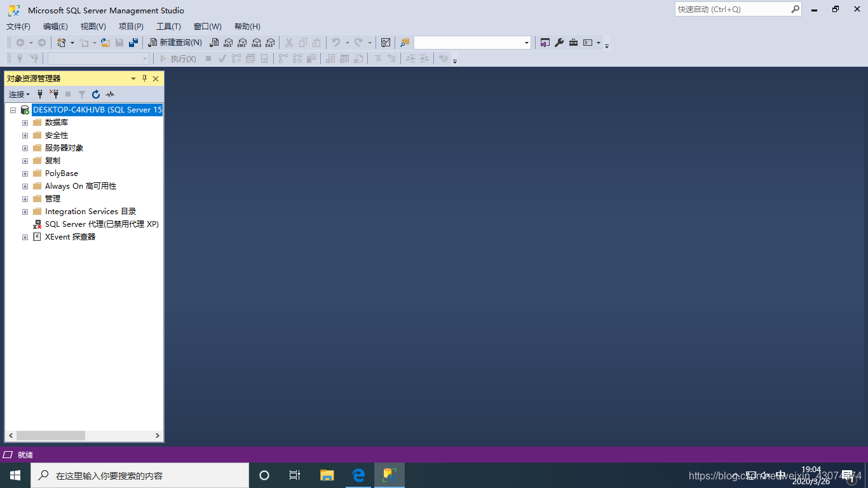Image resolution: width=868 pixels, height=488 pixels.
Task: Open File Explorer from the taskbar
Action: (327, 475)
